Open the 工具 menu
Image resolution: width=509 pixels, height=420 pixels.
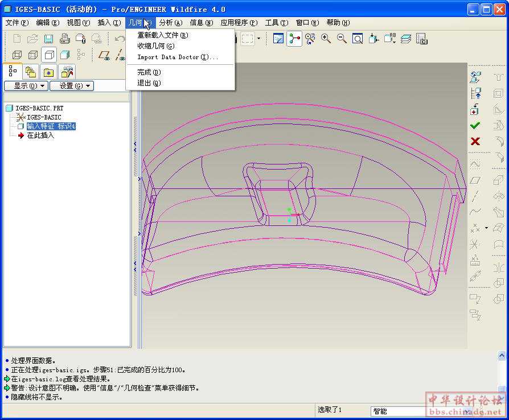point(277,23)
